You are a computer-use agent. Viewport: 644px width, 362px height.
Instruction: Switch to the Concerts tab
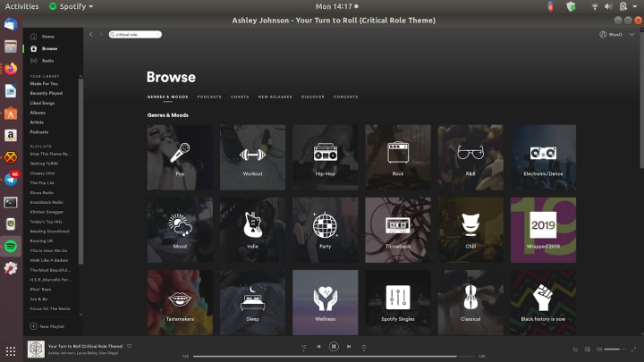345,97
